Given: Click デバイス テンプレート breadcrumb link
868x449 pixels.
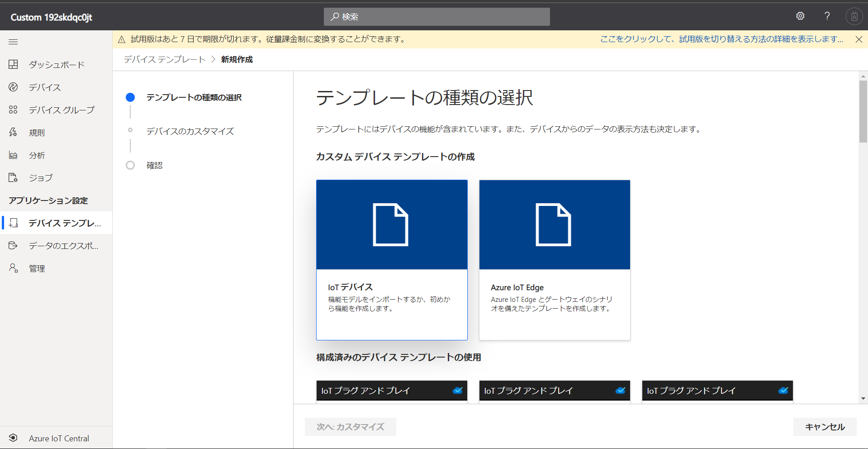Looking at the screenshot, I should (165, 60).
